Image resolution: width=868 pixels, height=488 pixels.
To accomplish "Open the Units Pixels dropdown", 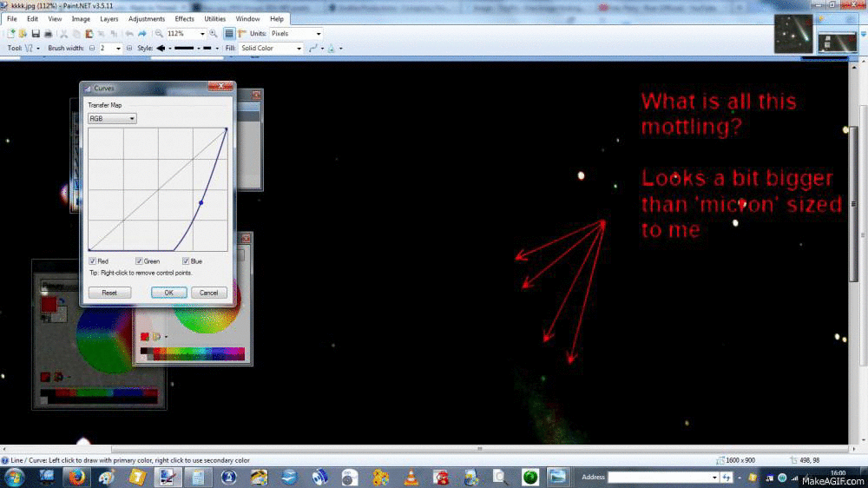I will 296,34.
